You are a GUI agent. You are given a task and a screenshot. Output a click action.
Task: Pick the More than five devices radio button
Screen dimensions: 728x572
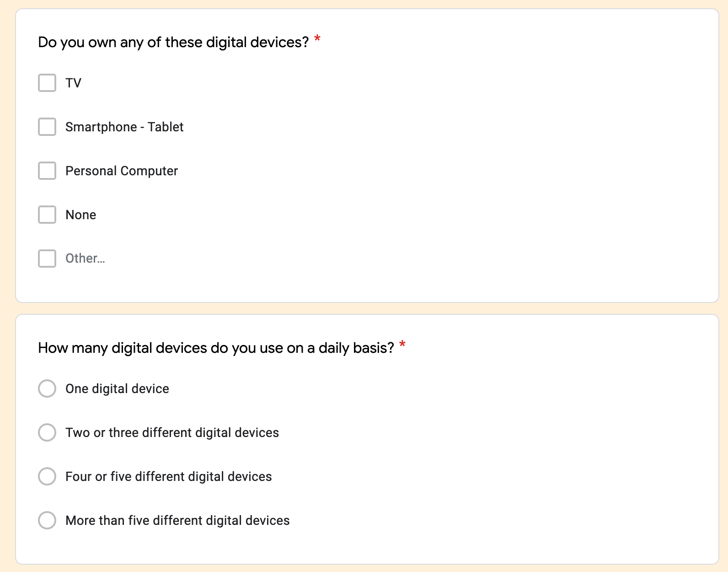[47, 520]
